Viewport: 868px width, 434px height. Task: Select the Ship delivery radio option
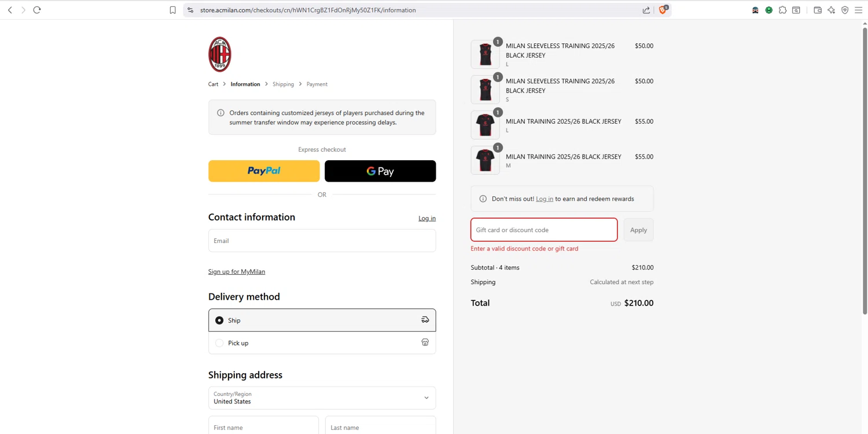[x=219, y=320]
